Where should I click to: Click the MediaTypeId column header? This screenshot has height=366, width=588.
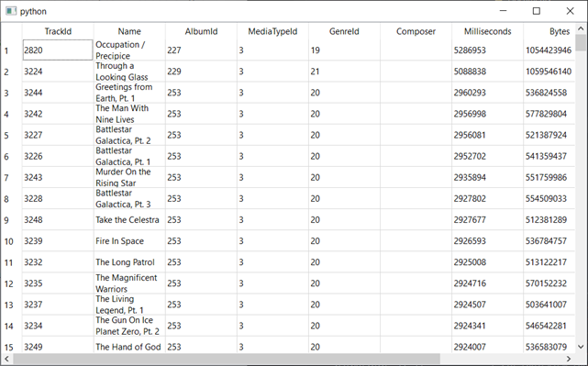point(273,31)
